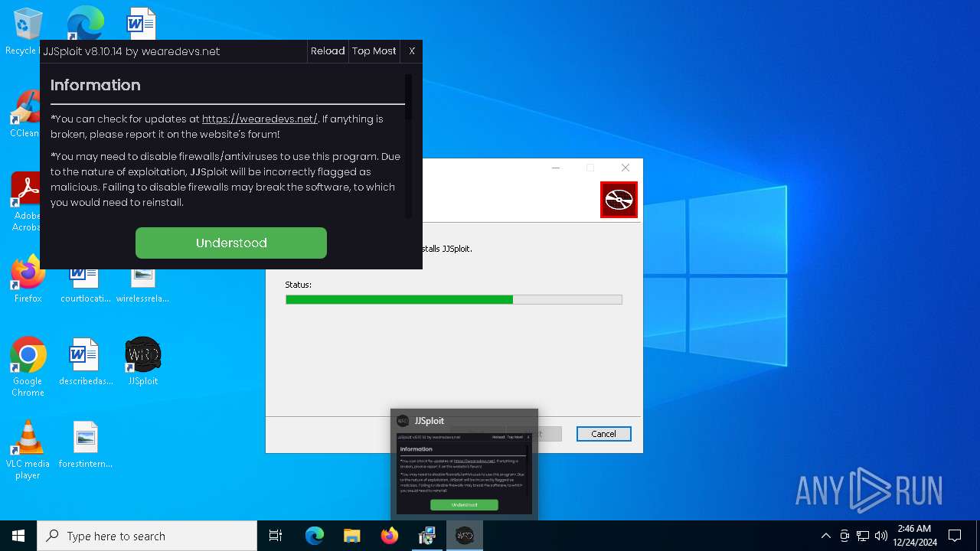Open the Firefox desktop shortcut
980x551 pixels.
[x=28, y=279]
